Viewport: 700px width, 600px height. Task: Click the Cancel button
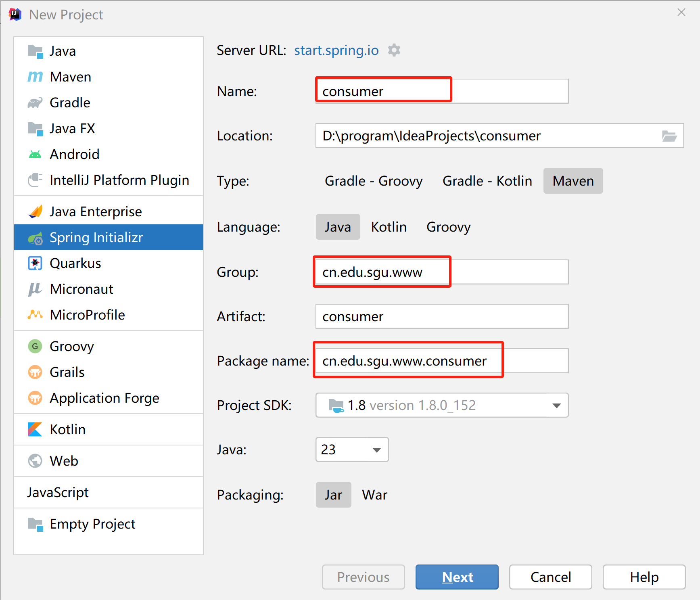click(551, 577)
